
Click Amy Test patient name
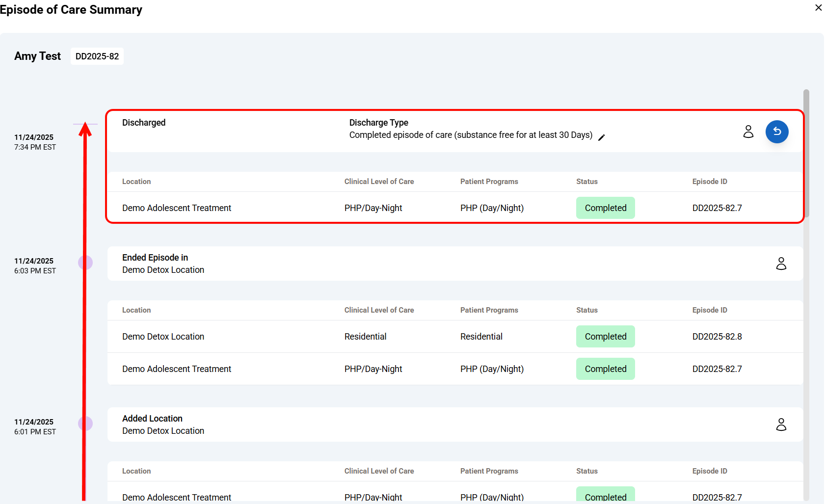37,56
